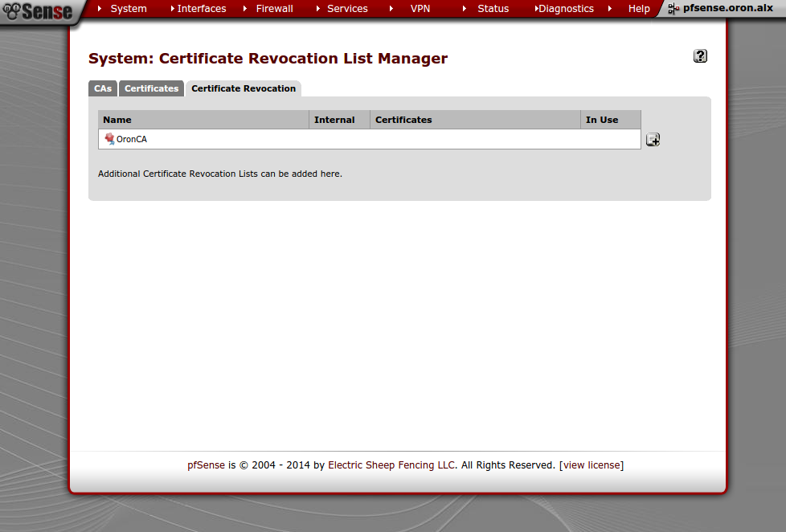Click the OronCA row name
The height and width of the screenshot is (532, 786).
pos(131,139)
